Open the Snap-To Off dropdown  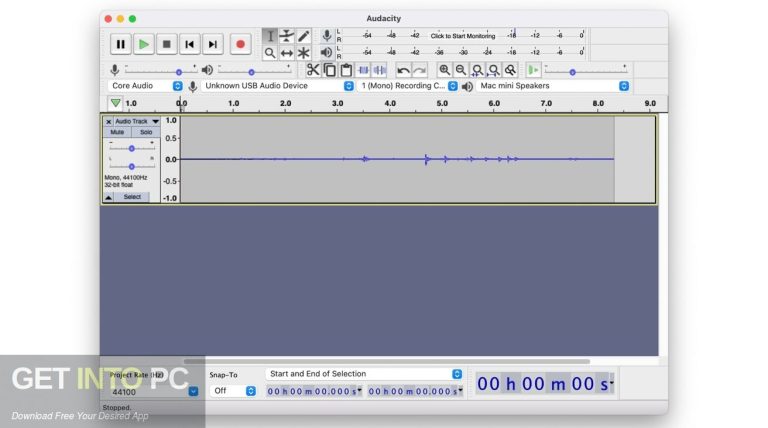(233, 391)
